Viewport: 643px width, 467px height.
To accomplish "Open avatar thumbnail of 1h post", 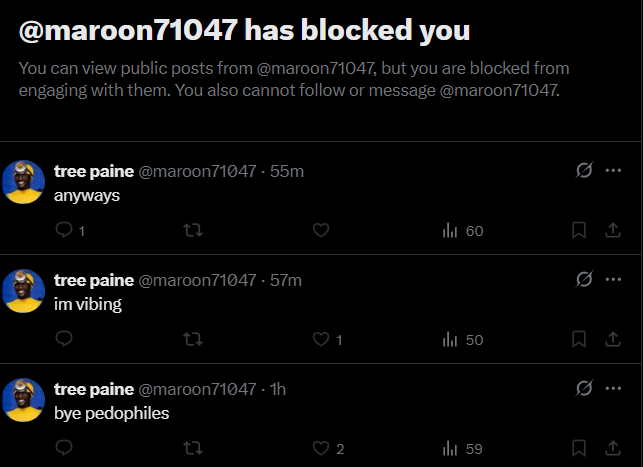I will pos(23,400).
